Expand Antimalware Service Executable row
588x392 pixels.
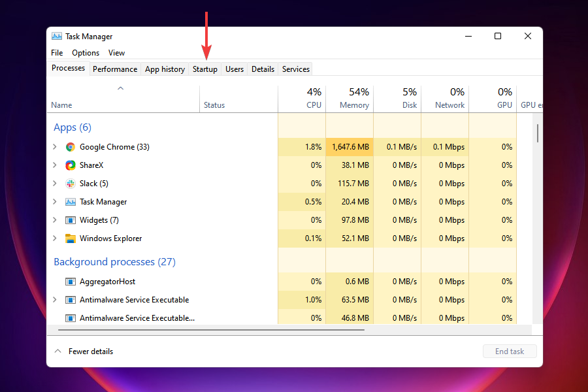click(x=55, y=300)
